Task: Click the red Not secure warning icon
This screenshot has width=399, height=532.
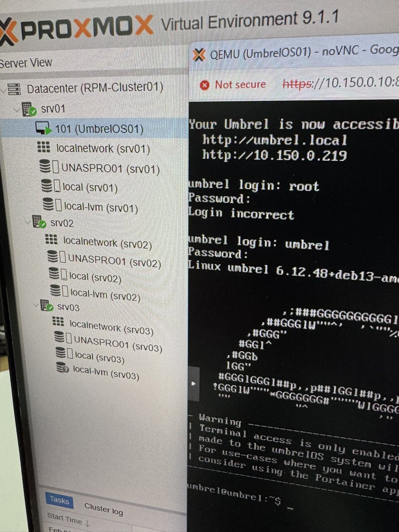Action: [x=204, y=85]
